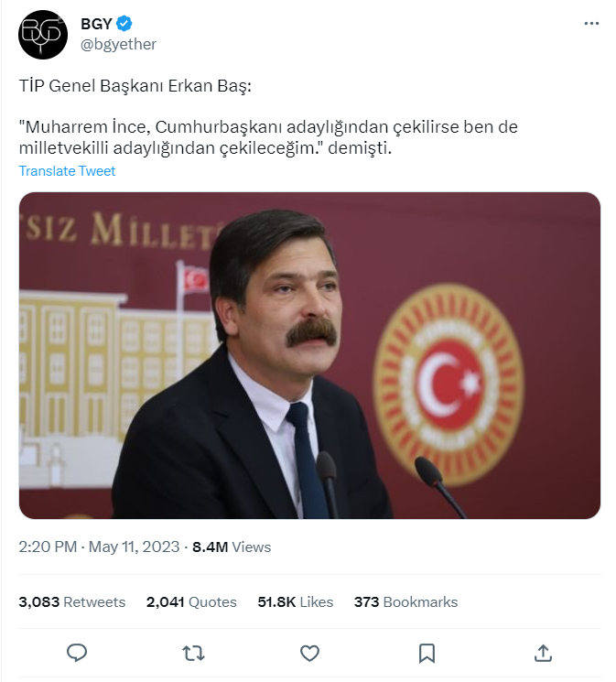Show the 3,083 Retweets list
The height and width of the screenshot is (682, 616).
tap(71, 601)
